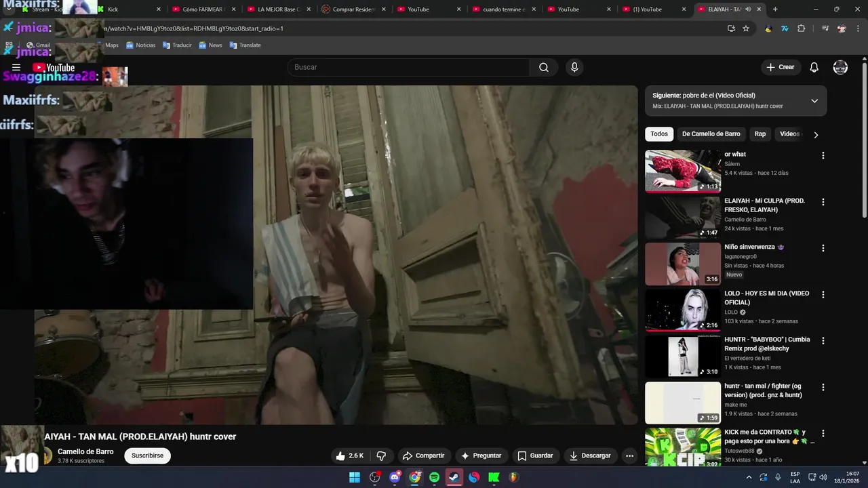Mute the audio-playing ELAIYAH tab
Viewport: 868px width, 488px height.
pos(748,9)
